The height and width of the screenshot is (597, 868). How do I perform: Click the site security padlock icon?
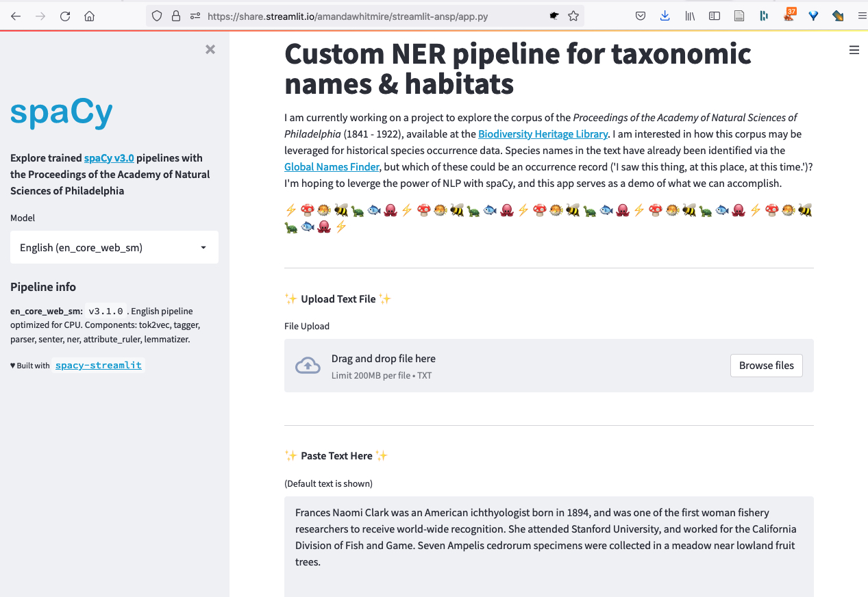click(x=176, y=16)
